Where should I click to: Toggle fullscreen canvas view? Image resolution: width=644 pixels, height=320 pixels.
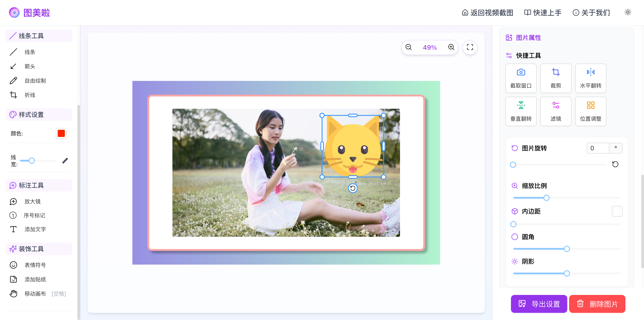tap(470, 47)
